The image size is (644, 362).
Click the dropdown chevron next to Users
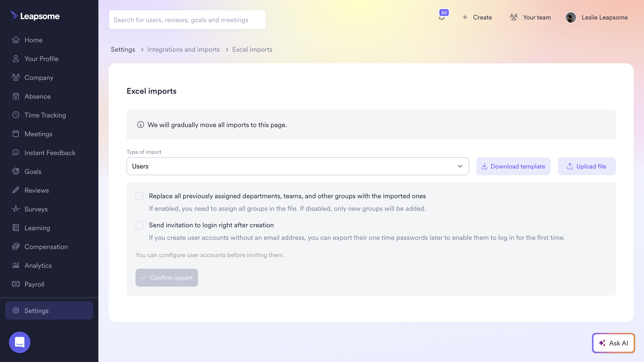pyautogui.click(x=460, y=166)
